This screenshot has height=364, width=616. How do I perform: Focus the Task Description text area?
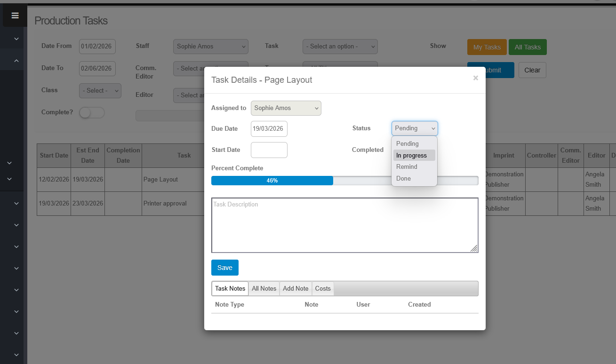(344, 226)
